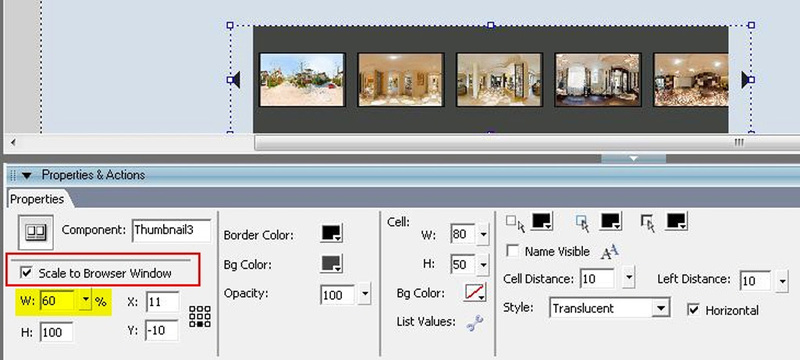Open the Style combo box showing Translucent
This screenshot has width=800, height=360.
pos(610,308)
